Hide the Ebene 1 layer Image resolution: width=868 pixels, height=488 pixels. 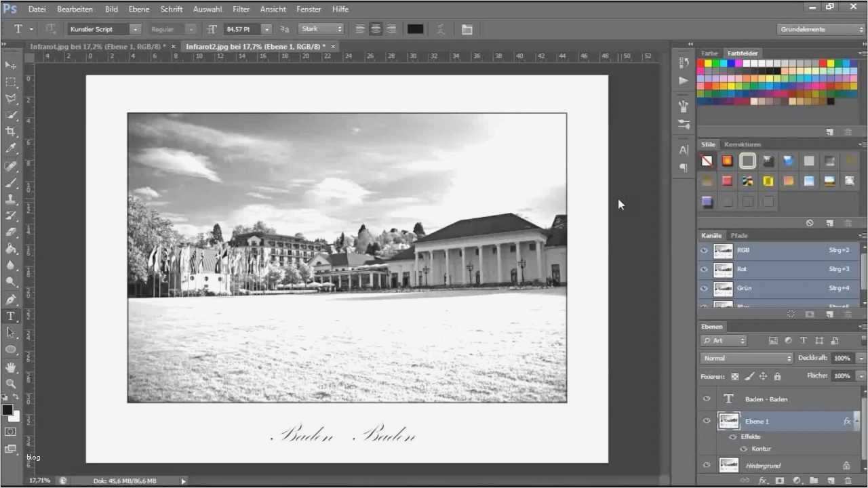pyautogui.click(x=707, y=421)
